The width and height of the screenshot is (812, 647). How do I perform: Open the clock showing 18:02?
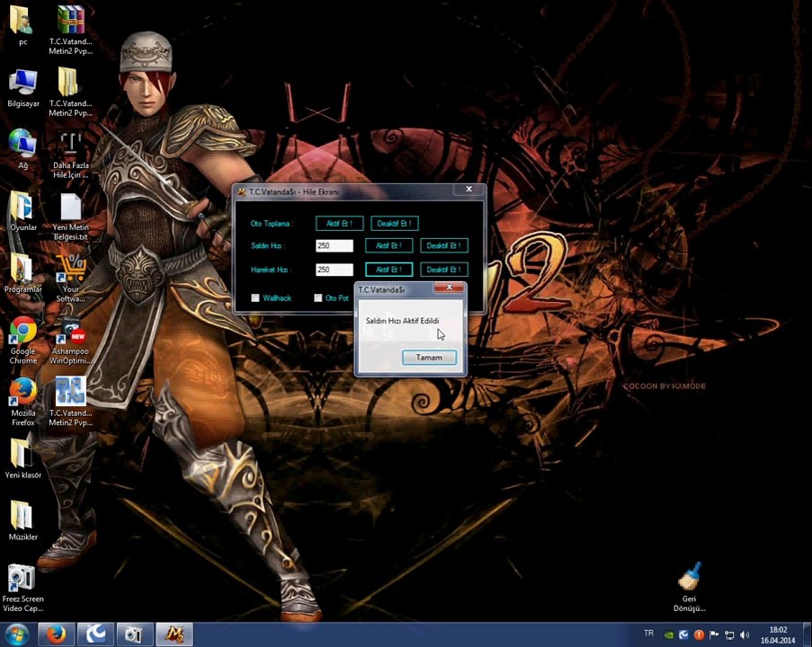point(778,635)
